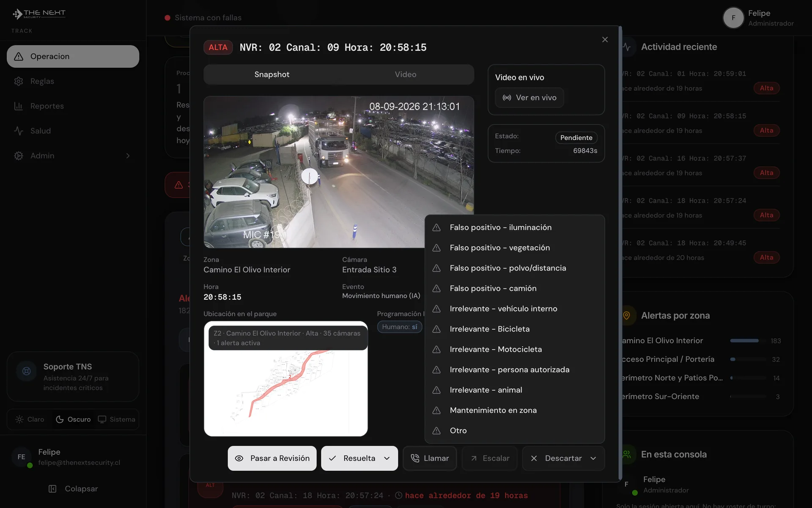Open the Resuelta dropdown arrow
This screenshot has width=812, height=508.
coord(387,458)
